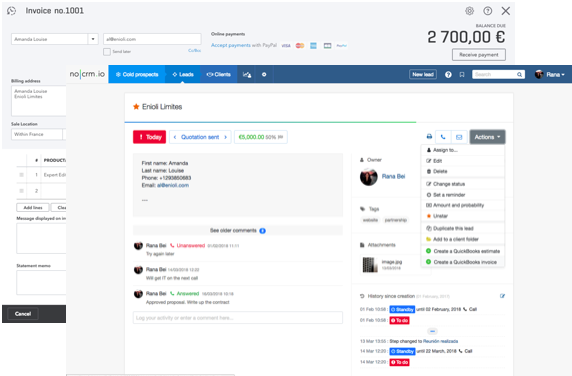Select Edit in Actions menu

click(463, 161)
